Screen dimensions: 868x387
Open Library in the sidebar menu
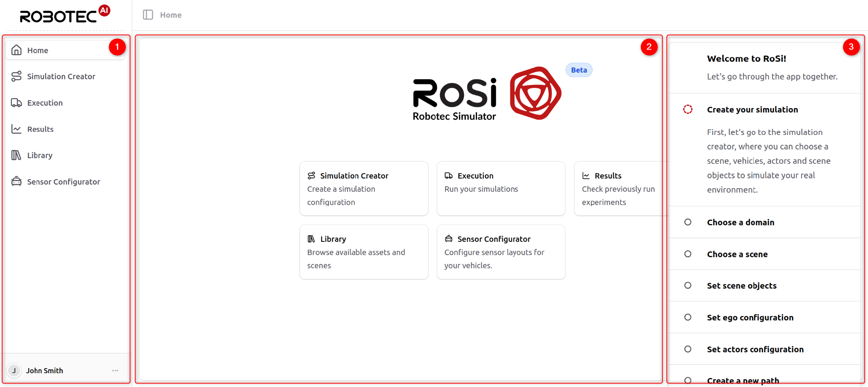(x=66, y=155)
